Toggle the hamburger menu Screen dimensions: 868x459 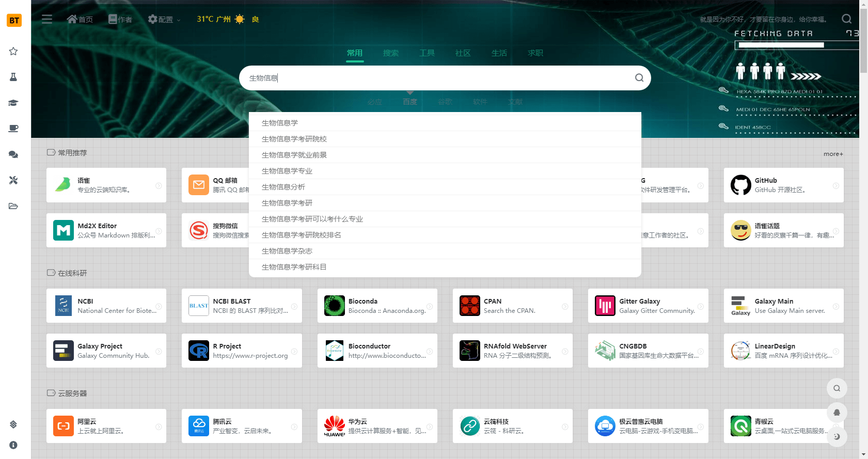coord(47,19)
